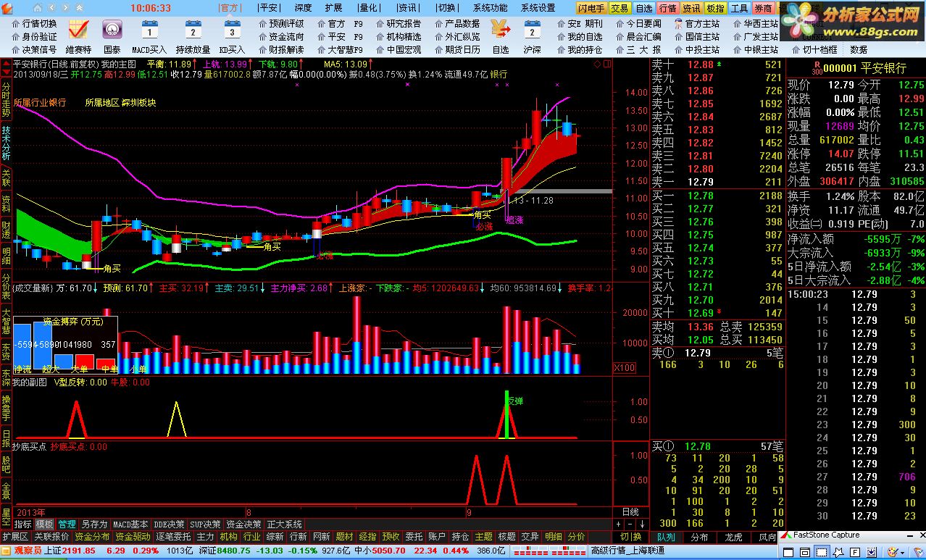Open 财报解读 shortcut
This screenshot has width=926, height=560.
point(280,50)
